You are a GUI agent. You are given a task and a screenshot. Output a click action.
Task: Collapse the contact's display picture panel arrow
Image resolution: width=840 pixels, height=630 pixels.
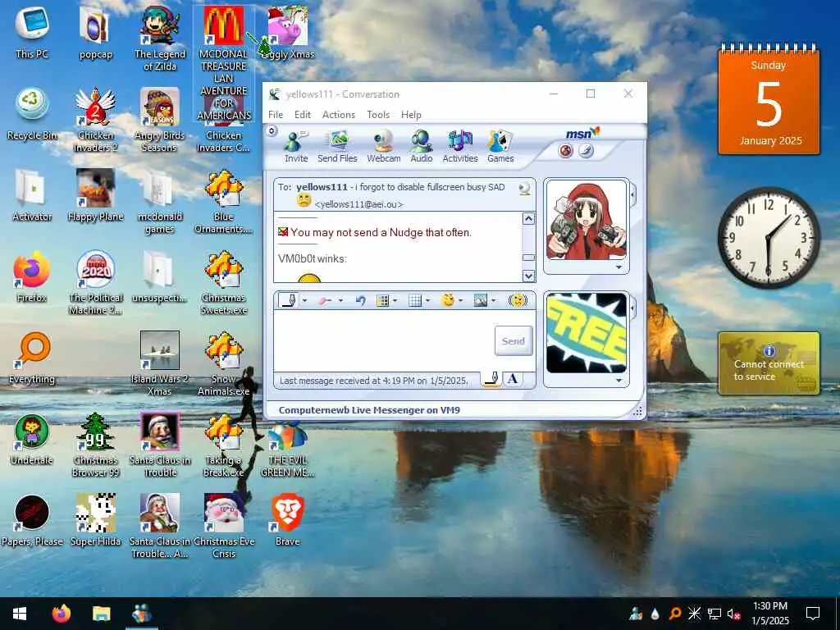(633, 195)
